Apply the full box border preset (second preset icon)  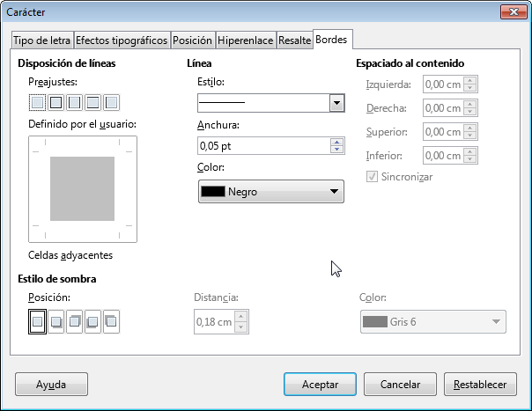pyautogui.click(x=55, y=103)
